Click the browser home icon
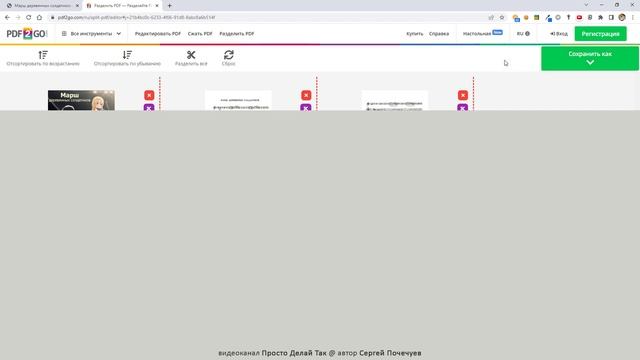Viewport: 640px width, 360px height. [39, 18]
